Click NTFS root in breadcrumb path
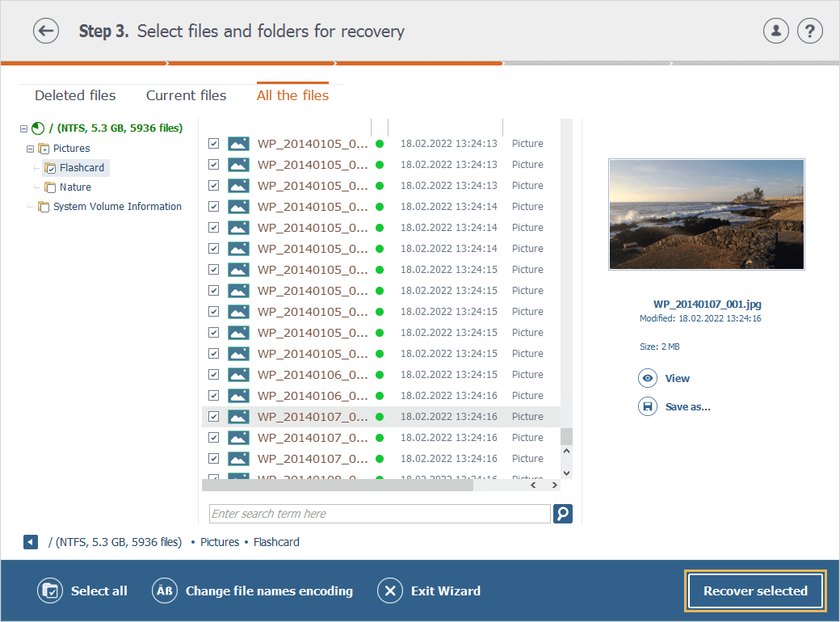This screenshot has height=622, width=840. click(x=115, y=542)
